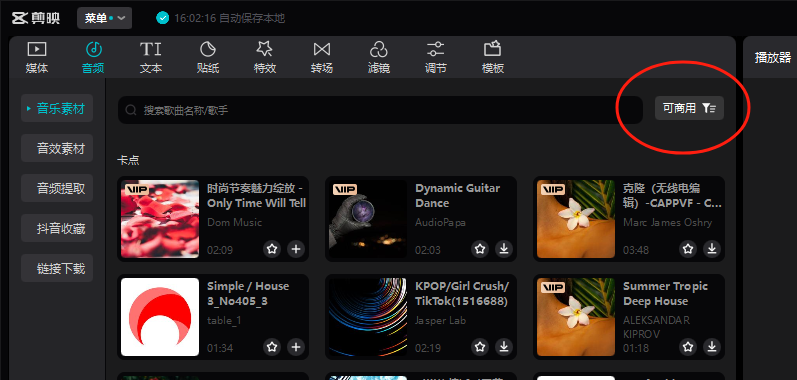The height and width of the screenshot is (380, 797).
Task: Select 链接下载 in the sidebar
Action: (x=57, y=268)
